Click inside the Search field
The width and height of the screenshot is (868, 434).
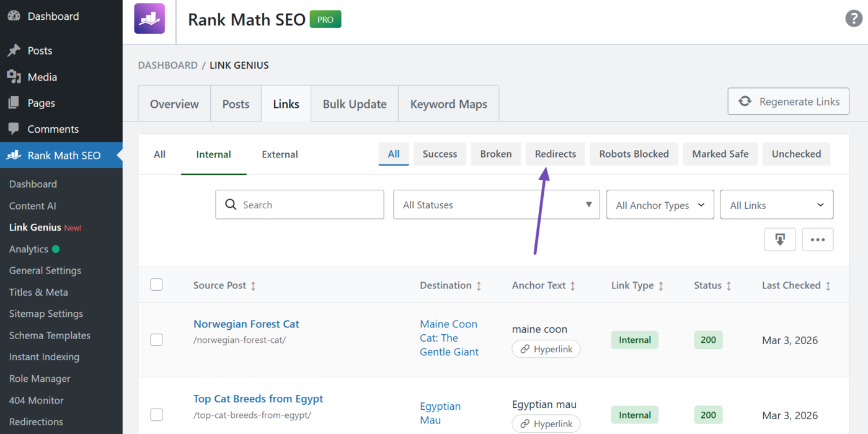click(299, 204)
